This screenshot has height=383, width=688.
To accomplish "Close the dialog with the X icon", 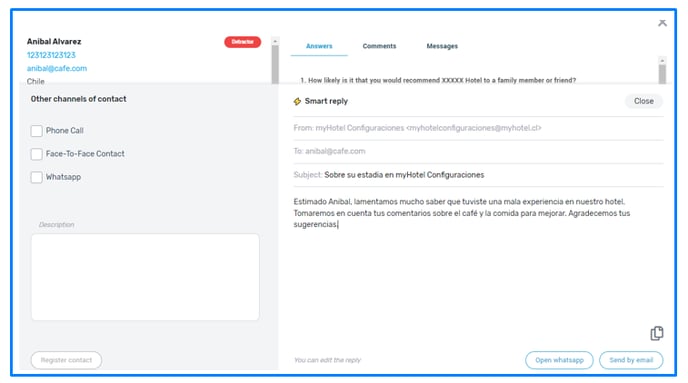I will tap(662, 23).
